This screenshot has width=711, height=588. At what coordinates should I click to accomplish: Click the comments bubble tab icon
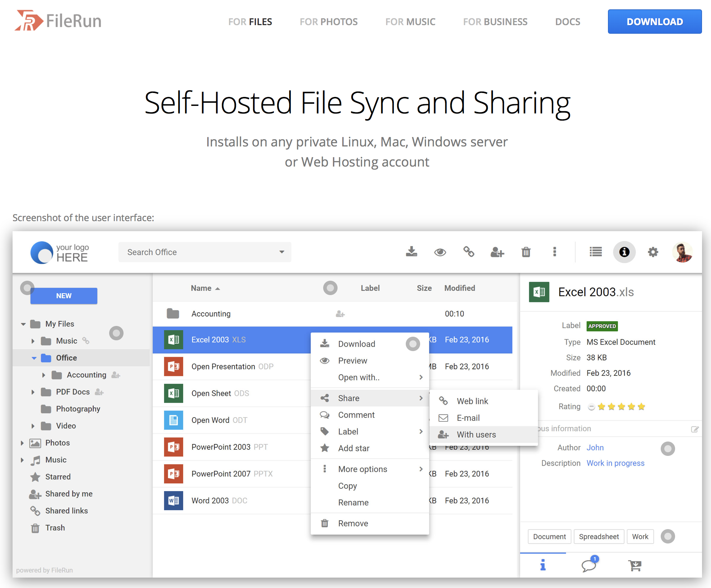click(589, 565)
